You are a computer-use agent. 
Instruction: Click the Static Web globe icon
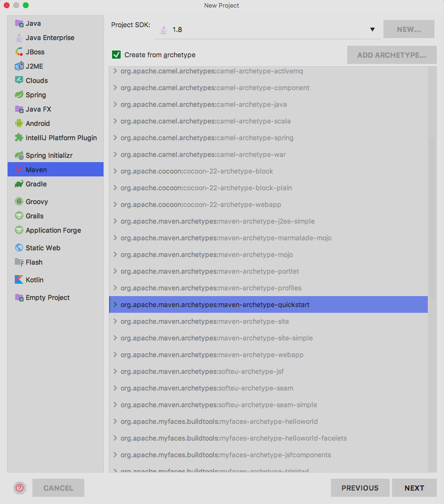pyautogui.click(x=19, y=248)
